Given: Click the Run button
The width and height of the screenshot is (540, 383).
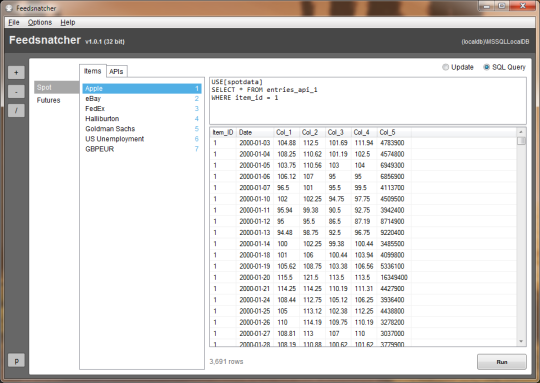Looking at the screenshot, I should 502,362.
